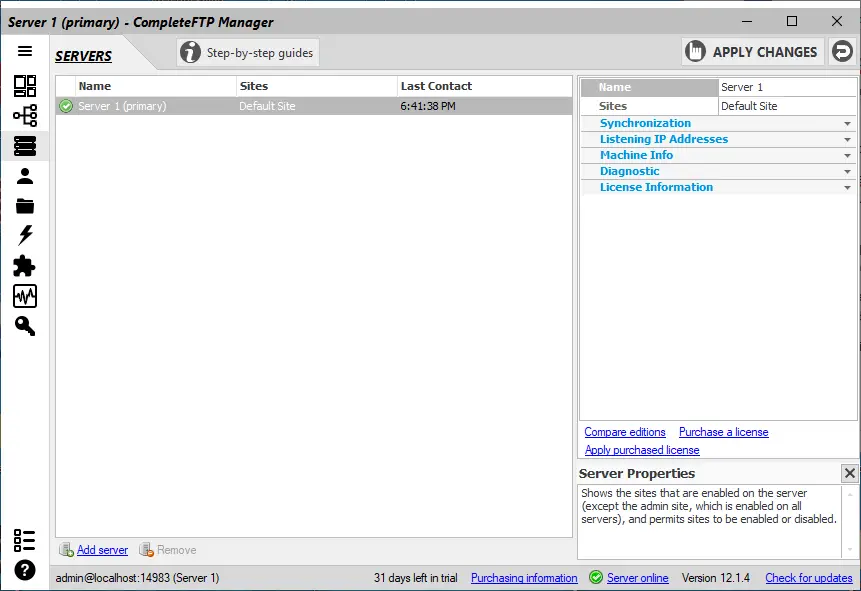This screenshot has height=591, width=861.
Task: Click the 31 days left in trial text
Action: [x=416, y=578]
